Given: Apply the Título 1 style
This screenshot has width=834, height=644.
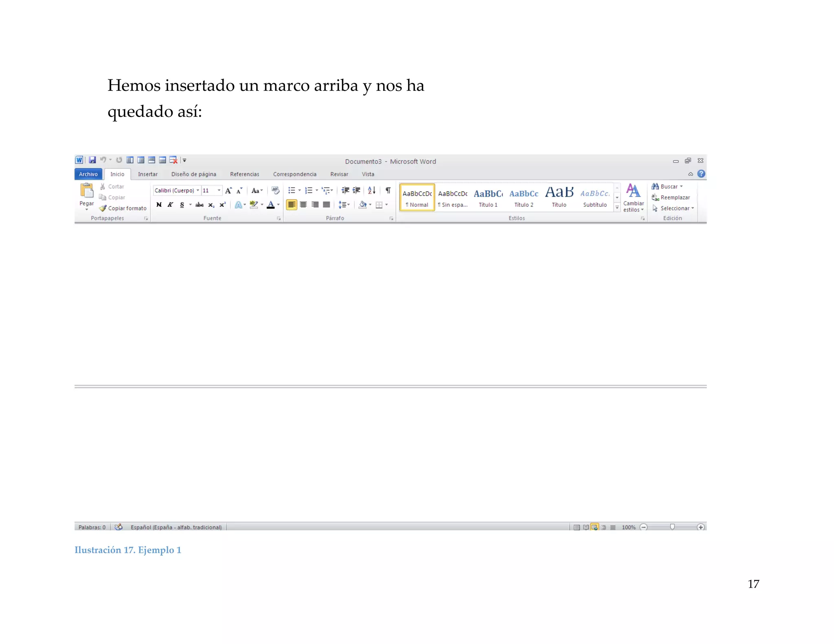Looking at the screenshot, I should tap(488, 198).
